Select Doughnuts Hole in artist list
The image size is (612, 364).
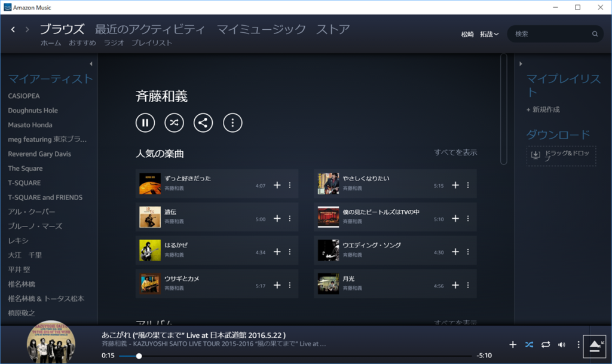click(33, 111)
